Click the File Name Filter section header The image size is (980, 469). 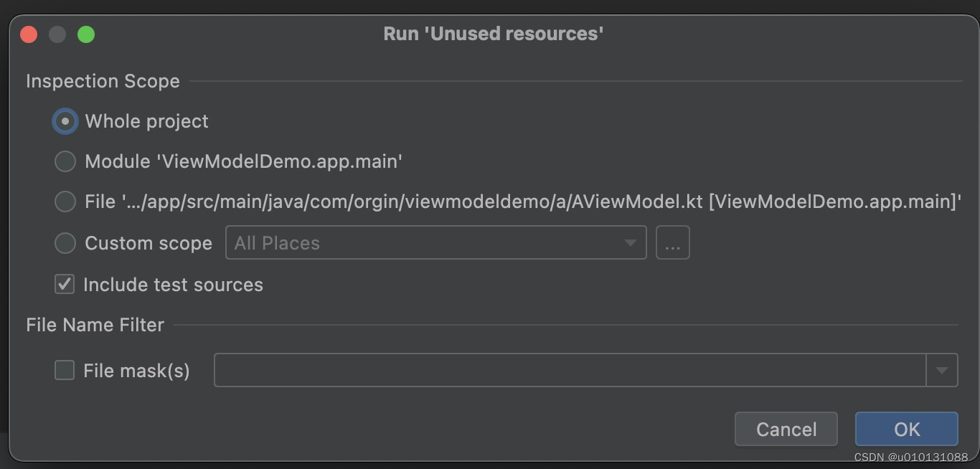[94, 325]
